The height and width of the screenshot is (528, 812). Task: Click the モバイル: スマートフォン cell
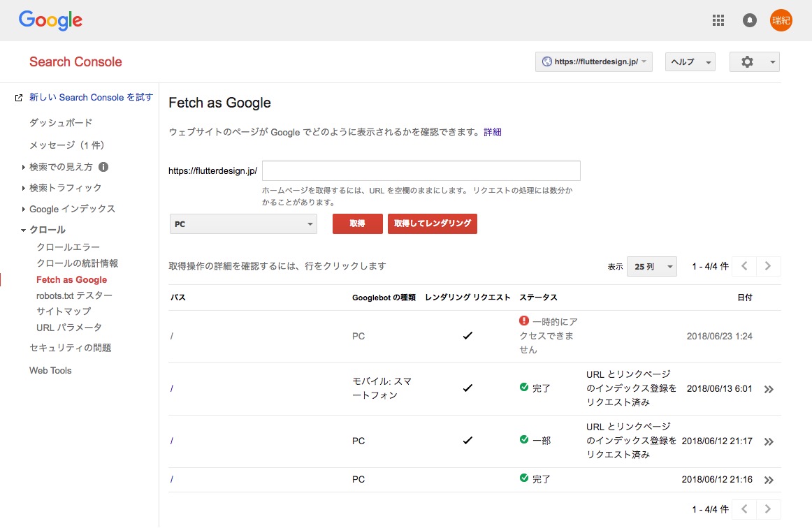(x=382, y=388)
